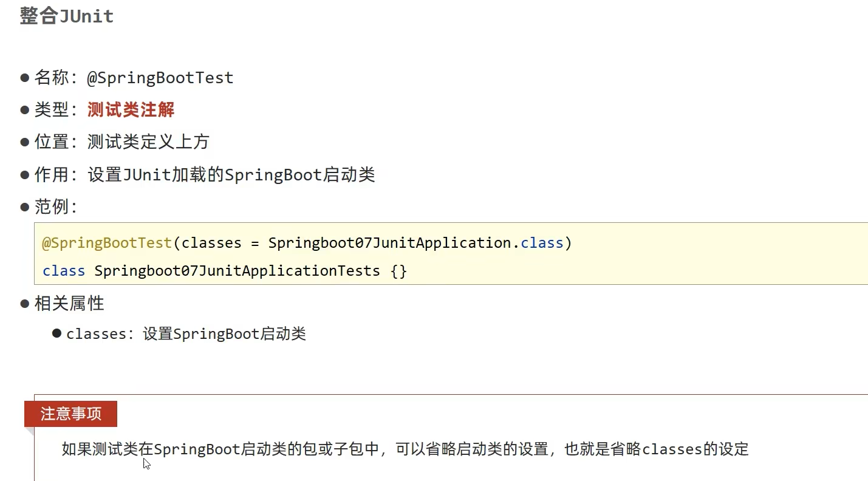The height and width of the screenshot is (481, 868).
Task: Click the bullet dot before 相关属性
Action: [25, 304]
